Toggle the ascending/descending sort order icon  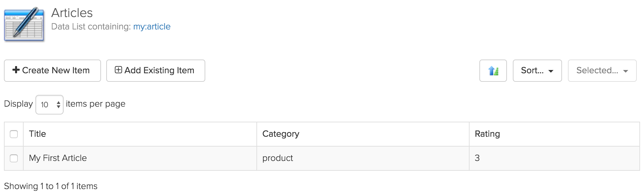493,71
